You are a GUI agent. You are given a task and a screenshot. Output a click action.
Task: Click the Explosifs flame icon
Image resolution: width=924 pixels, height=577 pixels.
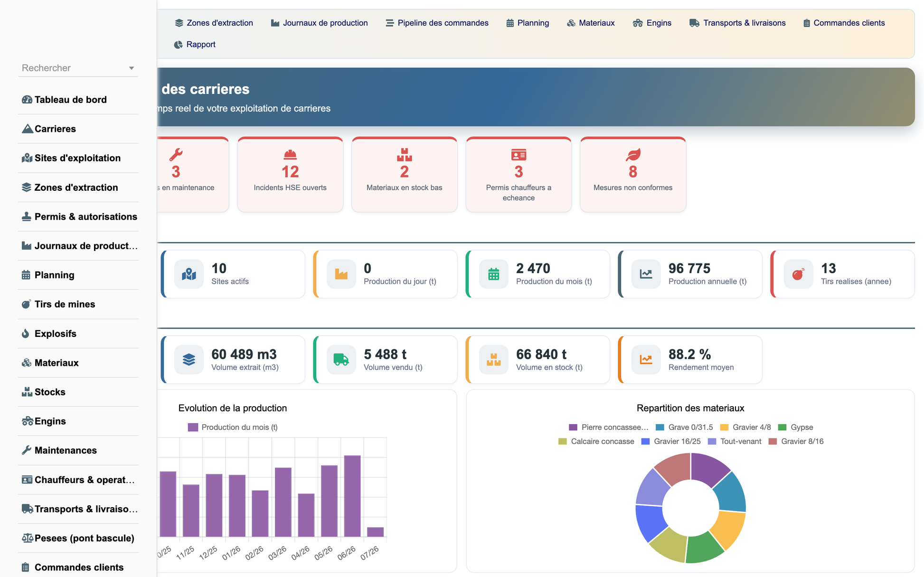(26, 334)
